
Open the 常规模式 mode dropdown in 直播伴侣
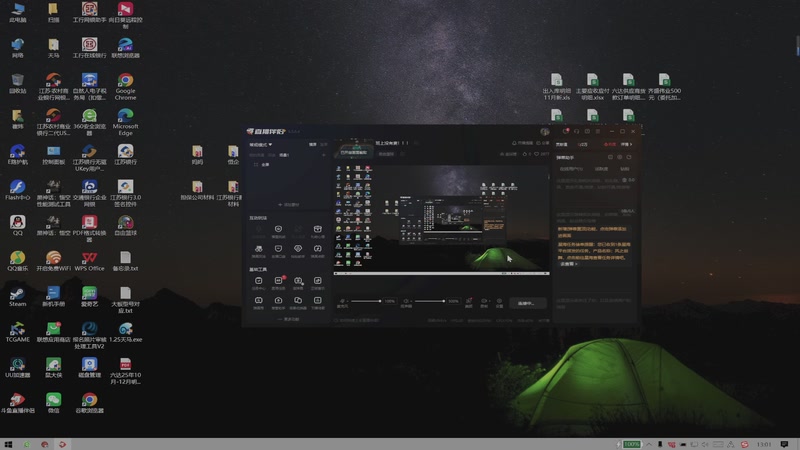coord(261,144)
